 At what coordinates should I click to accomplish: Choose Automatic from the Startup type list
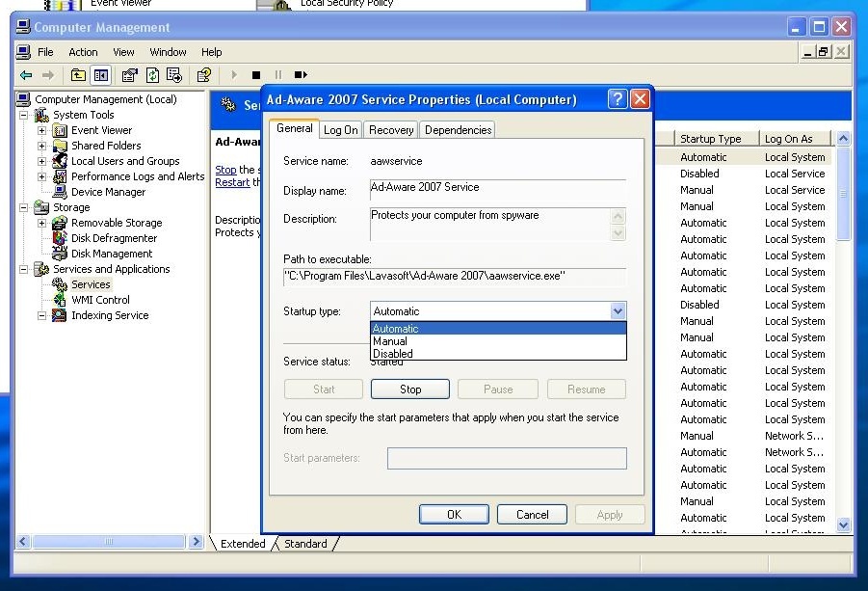point(498,329)
